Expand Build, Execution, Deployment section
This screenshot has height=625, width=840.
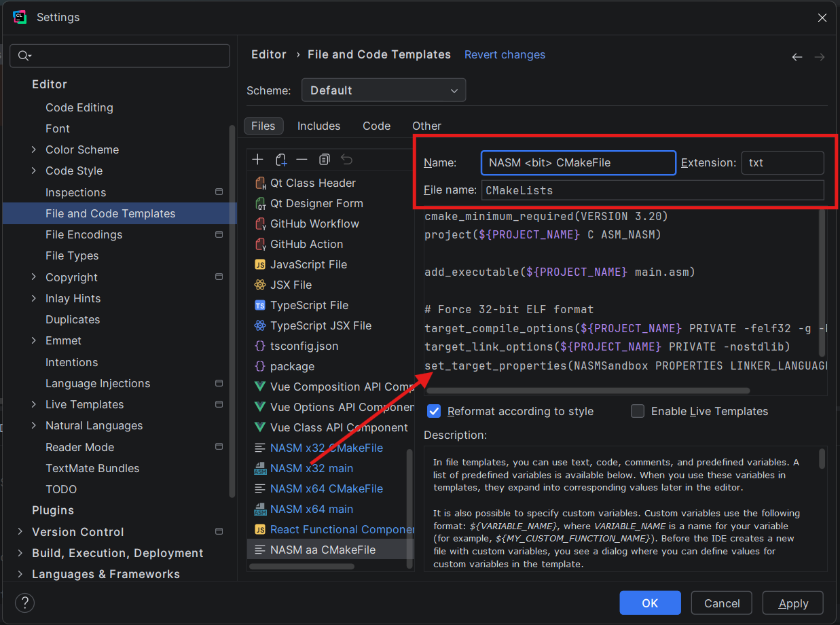tap(20, 553)
